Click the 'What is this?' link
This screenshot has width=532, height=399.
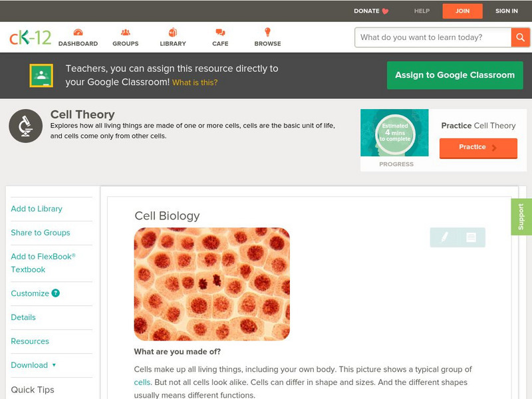pos(195,82)
